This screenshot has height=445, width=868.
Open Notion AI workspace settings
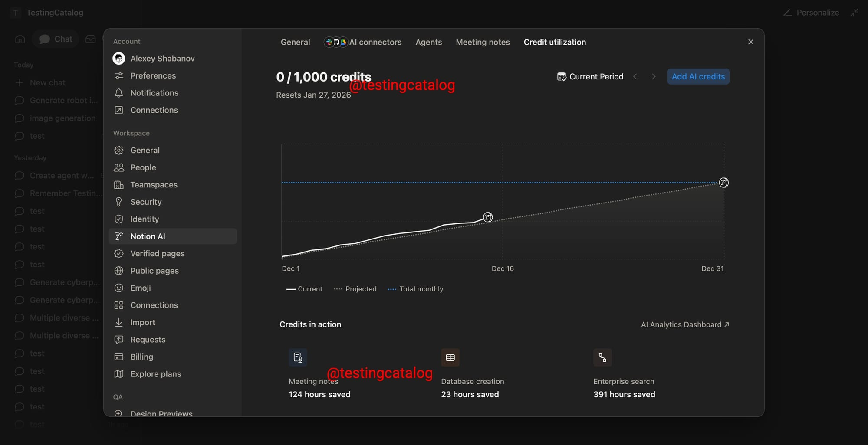172,236
